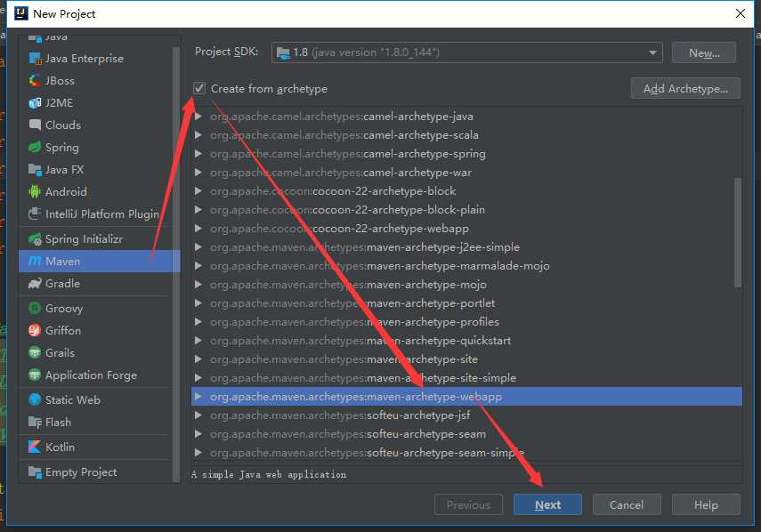Image resolution: width=761 pixels, height=532 pixels.
Task: Click the Java FX folder icon
Action: pos(35,170)
